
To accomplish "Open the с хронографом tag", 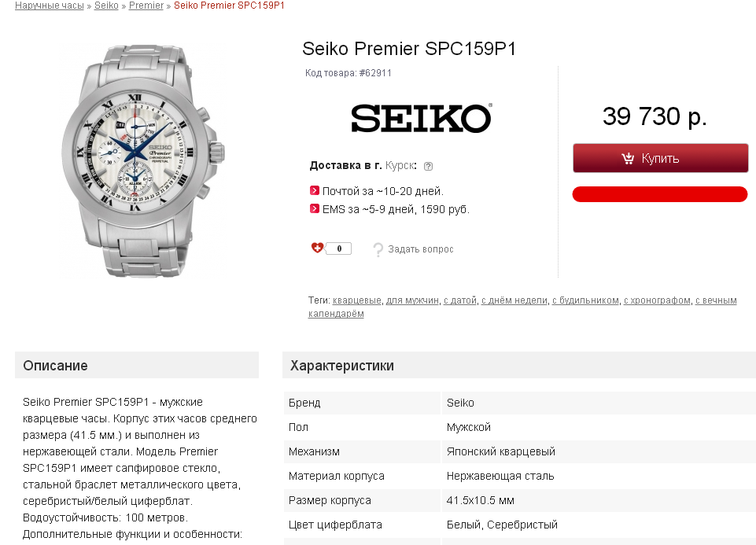I will [x=657, y=300].
